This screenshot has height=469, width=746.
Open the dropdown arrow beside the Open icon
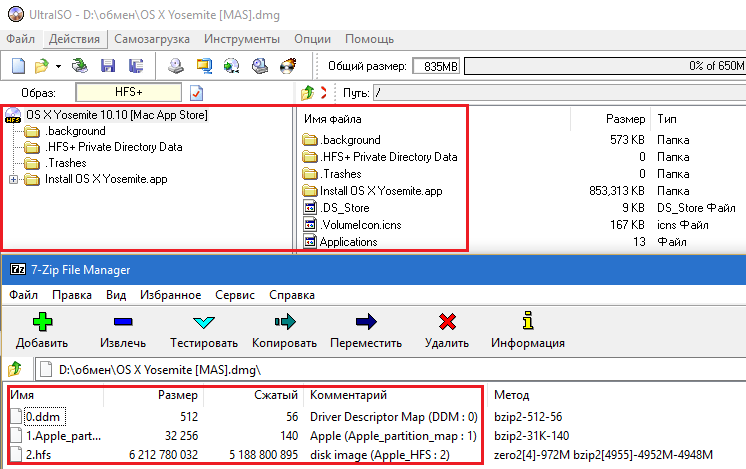click(58, 66)
